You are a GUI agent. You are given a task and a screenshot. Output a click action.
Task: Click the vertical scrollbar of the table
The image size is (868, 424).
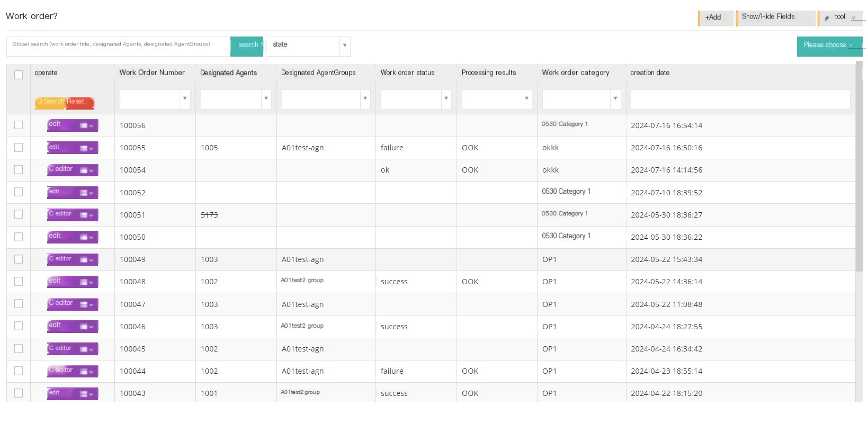859,167
